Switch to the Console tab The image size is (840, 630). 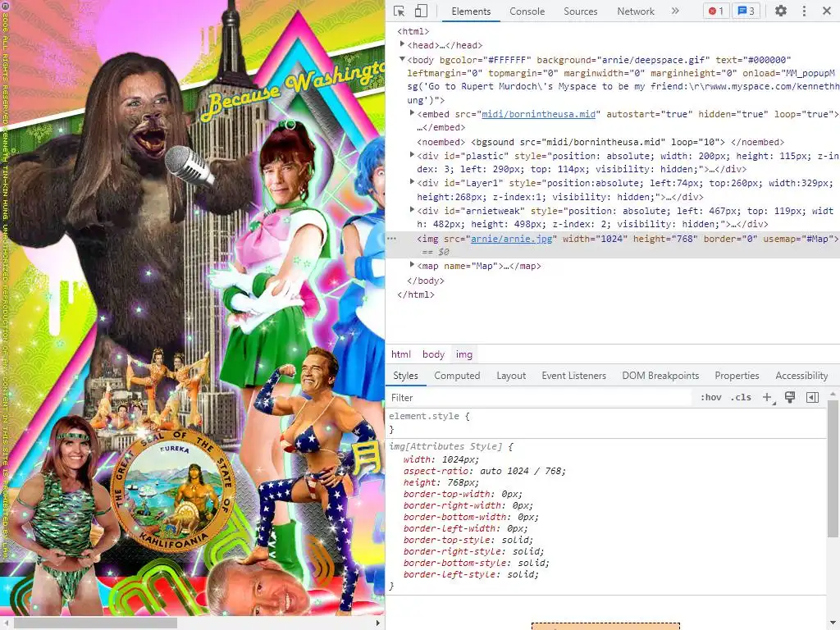tap(527, 11)
